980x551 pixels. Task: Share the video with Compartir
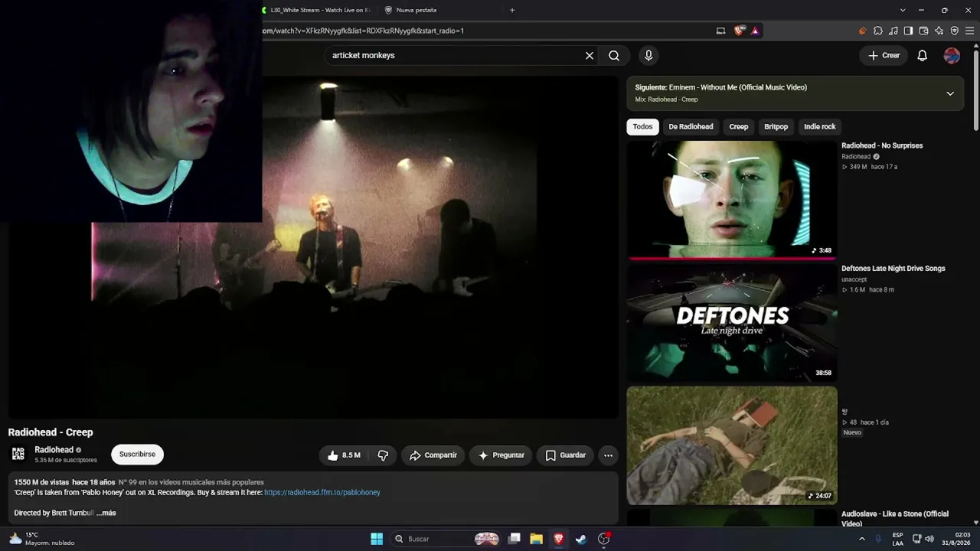click(x=433, y=455)
